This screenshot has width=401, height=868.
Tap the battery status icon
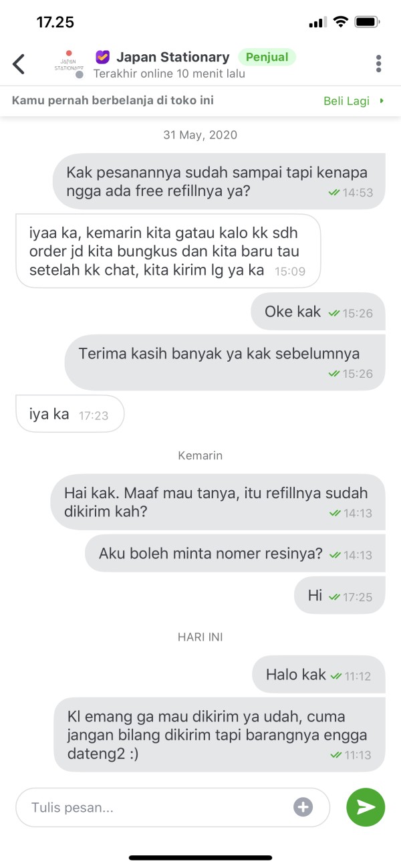coord(367,22)
